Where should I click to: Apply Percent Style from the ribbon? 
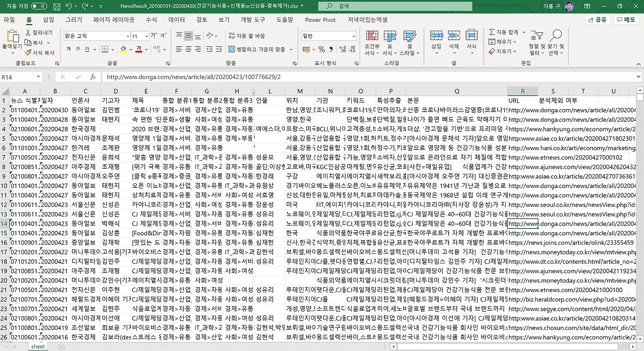(x=322, y=49)
